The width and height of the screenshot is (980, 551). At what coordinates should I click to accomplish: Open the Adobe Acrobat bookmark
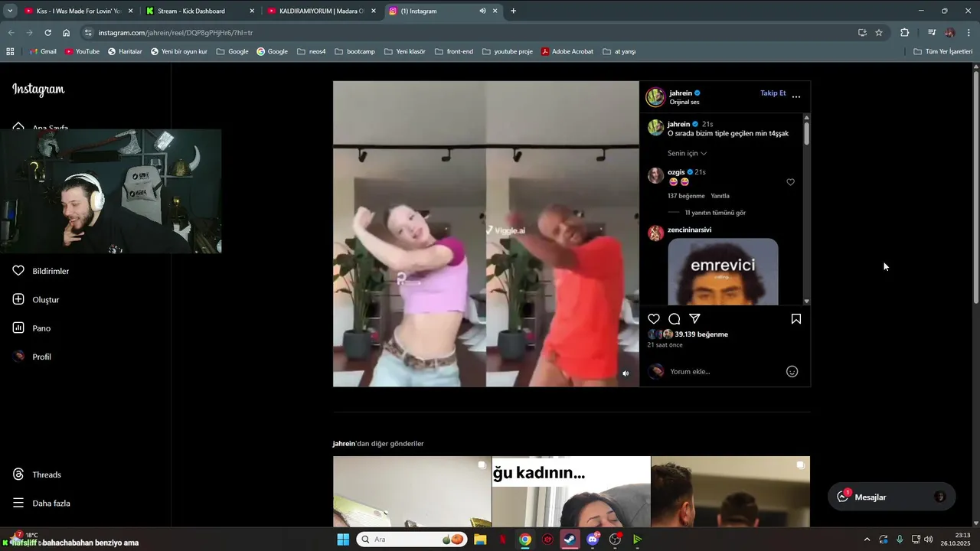point(567,51)
